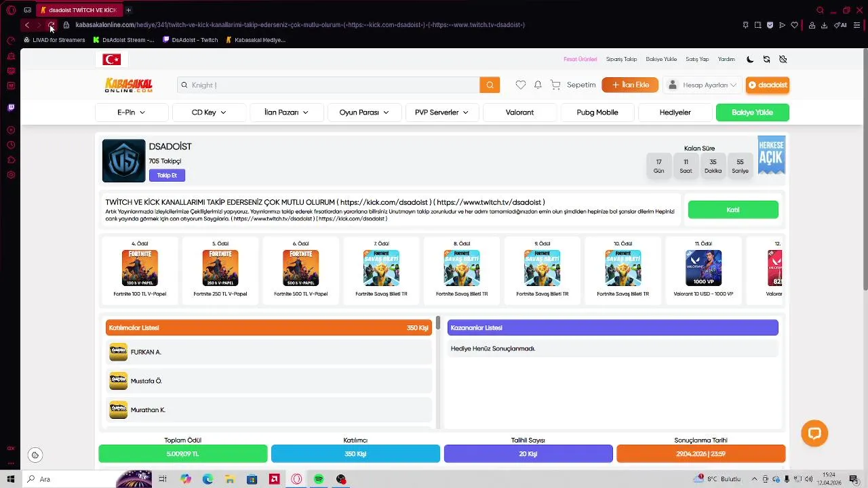
Task: Follow DSADOİST with Takip Et button
Action: pos(167,176)
